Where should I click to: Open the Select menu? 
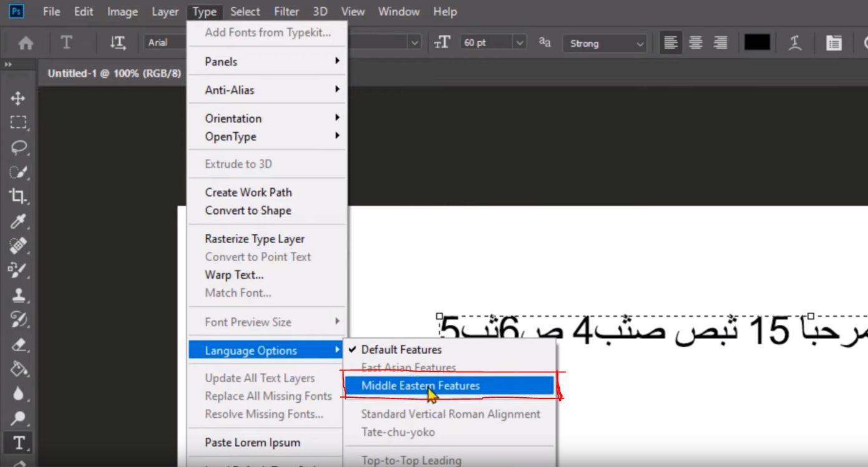click(x=245, y=11)
